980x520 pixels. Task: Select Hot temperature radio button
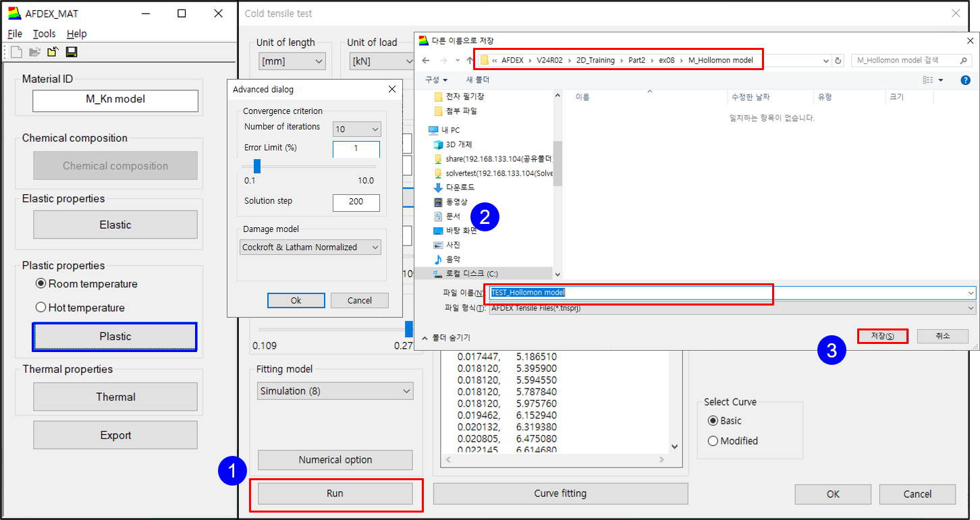41,308
